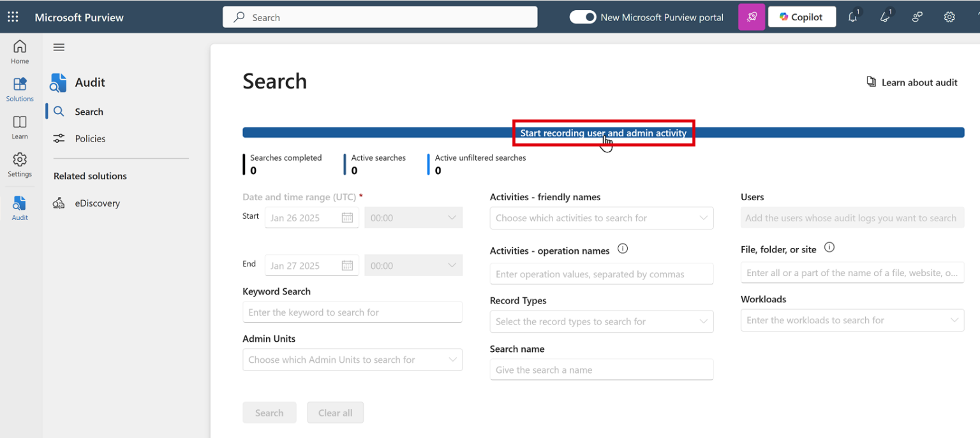
Task: Collapse the navigation pane with the hamburger menu
Action: click(59, 47)
